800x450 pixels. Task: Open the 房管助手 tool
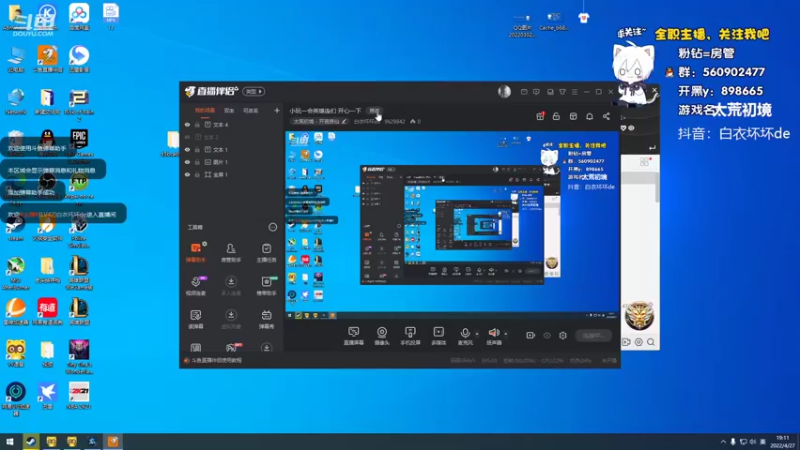tap(231, 253)
